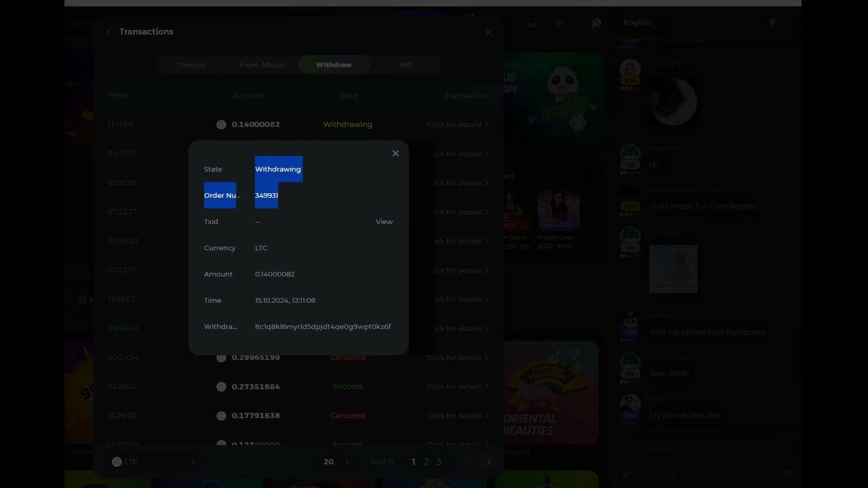Open details for the 20:22:19 transaction
Viewport: 868px width, 488px height.
(x=458, y=270)
